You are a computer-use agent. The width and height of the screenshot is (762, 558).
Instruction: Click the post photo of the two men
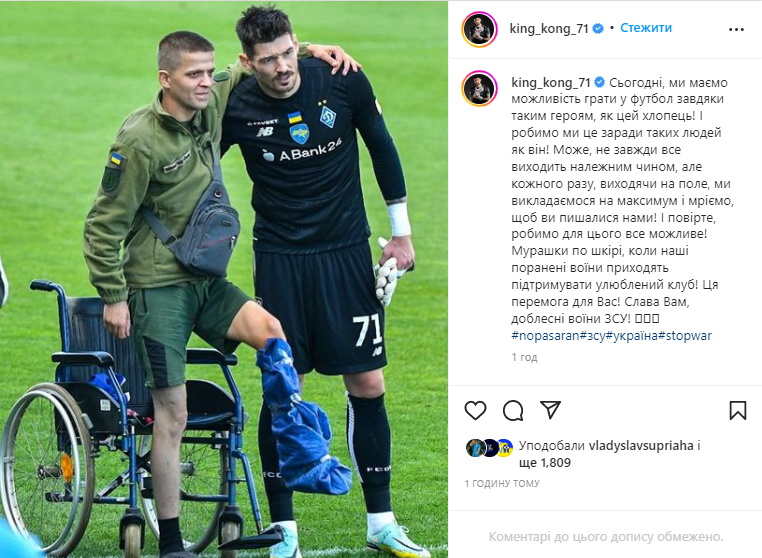(x=224, y=279)
